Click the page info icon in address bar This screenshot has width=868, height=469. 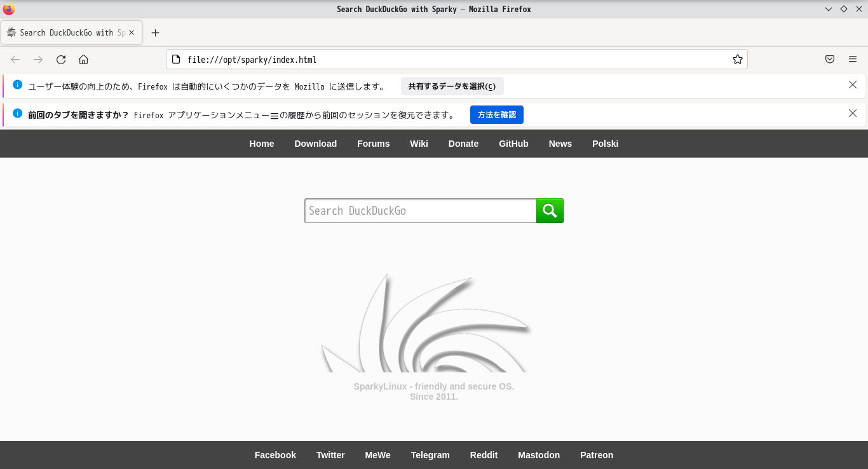pos(176,59)
